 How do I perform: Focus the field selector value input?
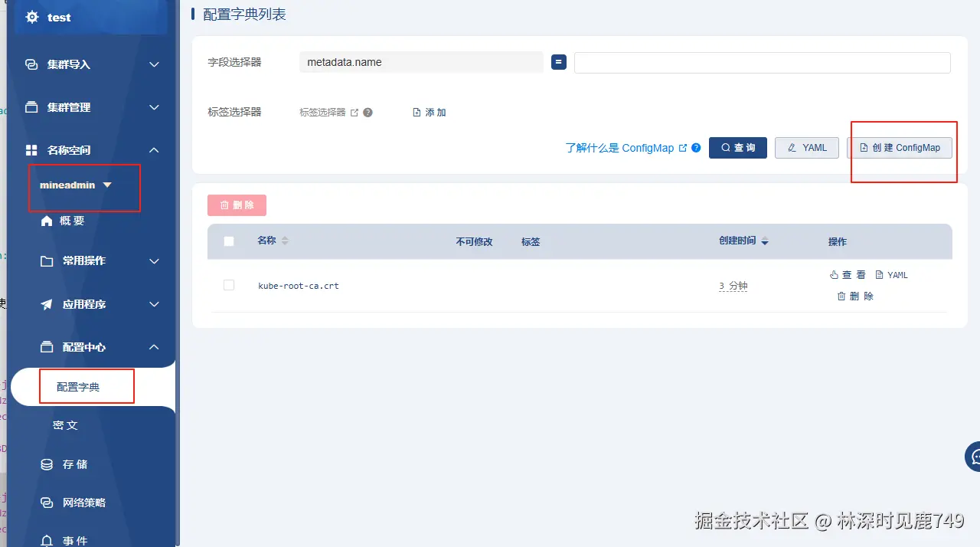(762, 62)
